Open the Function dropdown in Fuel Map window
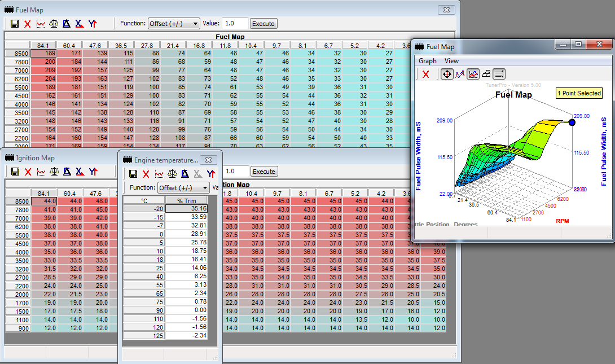 (x=174, y=24)
